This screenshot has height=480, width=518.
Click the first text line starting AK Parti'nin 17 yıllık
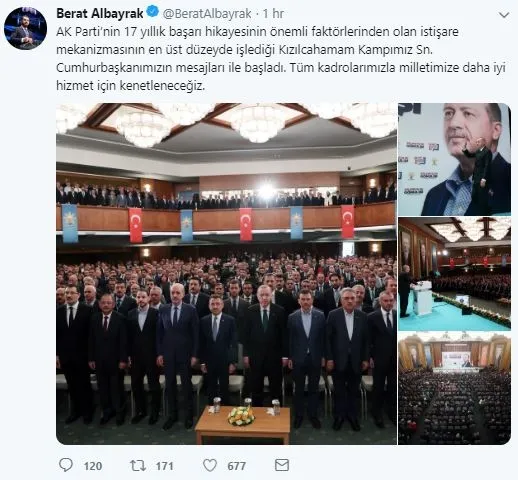pyautogui.click(x=257, y=32)
